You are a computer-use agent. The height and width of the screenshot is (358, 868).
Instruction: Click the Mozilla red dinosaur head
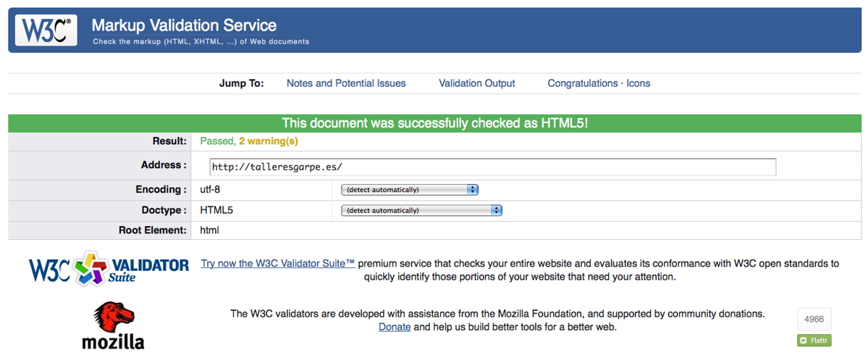[112, 317]
